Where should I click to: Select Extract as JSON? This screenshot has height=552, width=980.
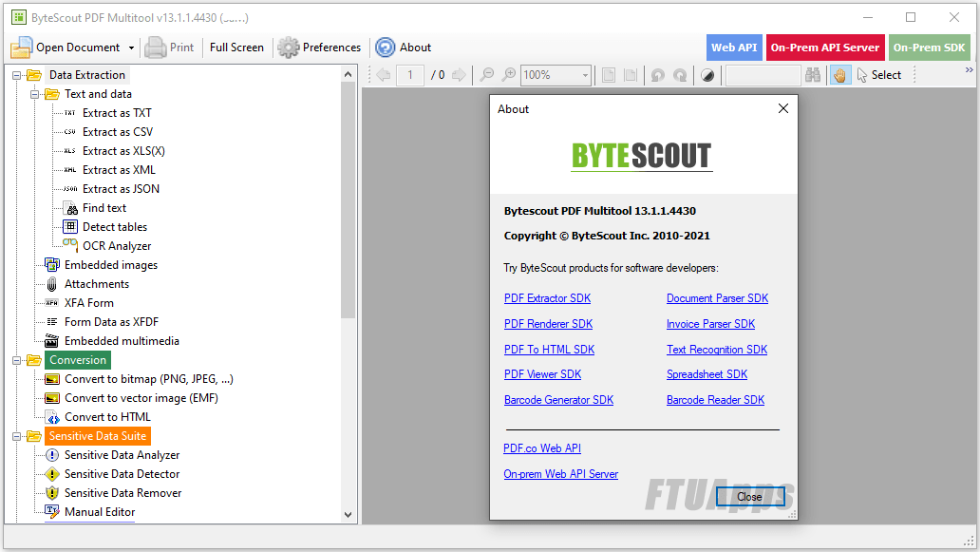121,189
